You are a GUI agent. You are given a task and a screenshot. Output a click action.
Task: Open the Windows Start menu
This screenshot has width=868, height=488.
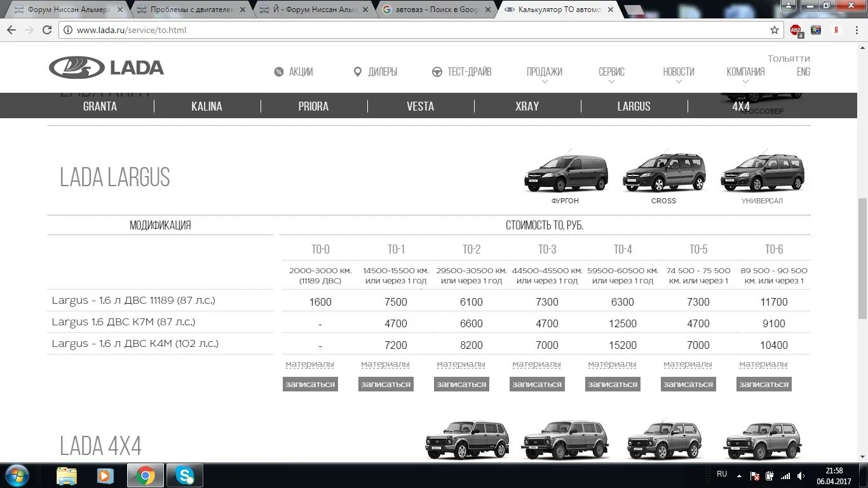[x=17, y=475]
